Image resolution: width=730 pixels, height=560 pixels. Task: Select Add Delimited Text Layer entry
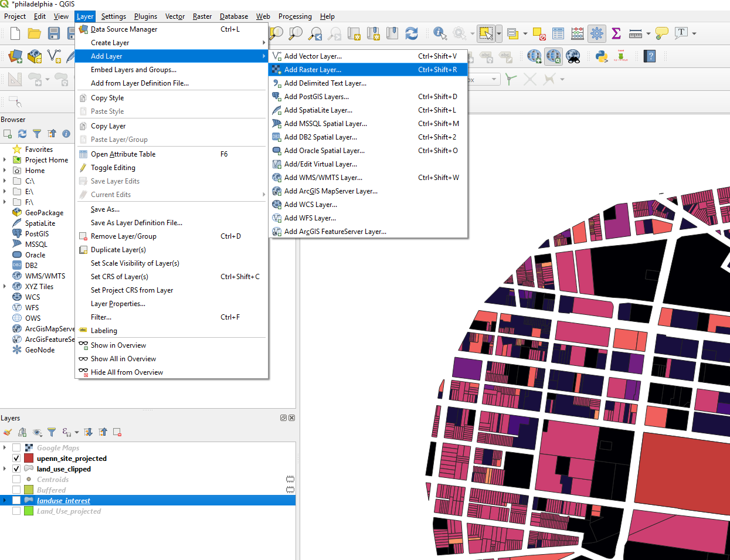[325, 83]
